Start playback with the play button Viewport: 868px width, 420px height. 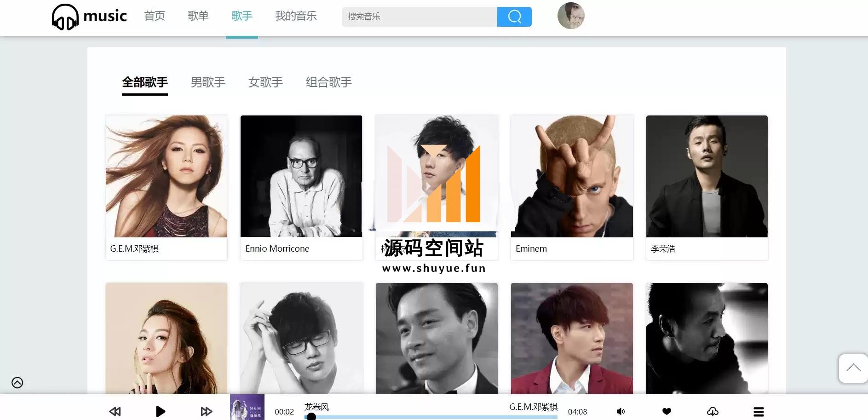(160, 411)
